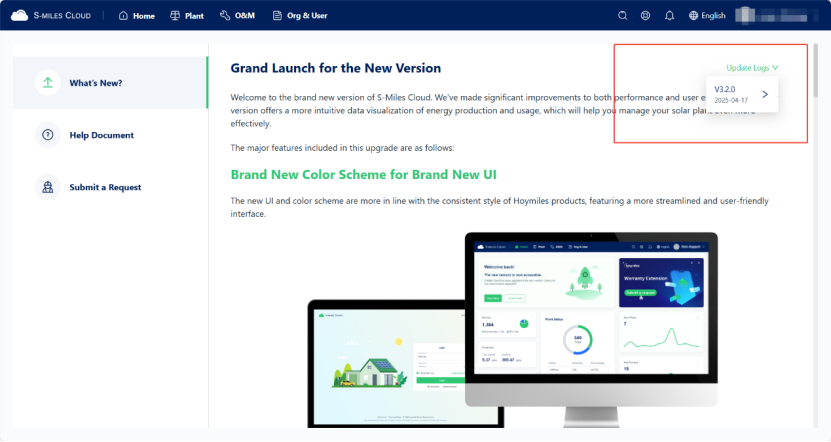Click the house icon beside Home

click(123, 16)
